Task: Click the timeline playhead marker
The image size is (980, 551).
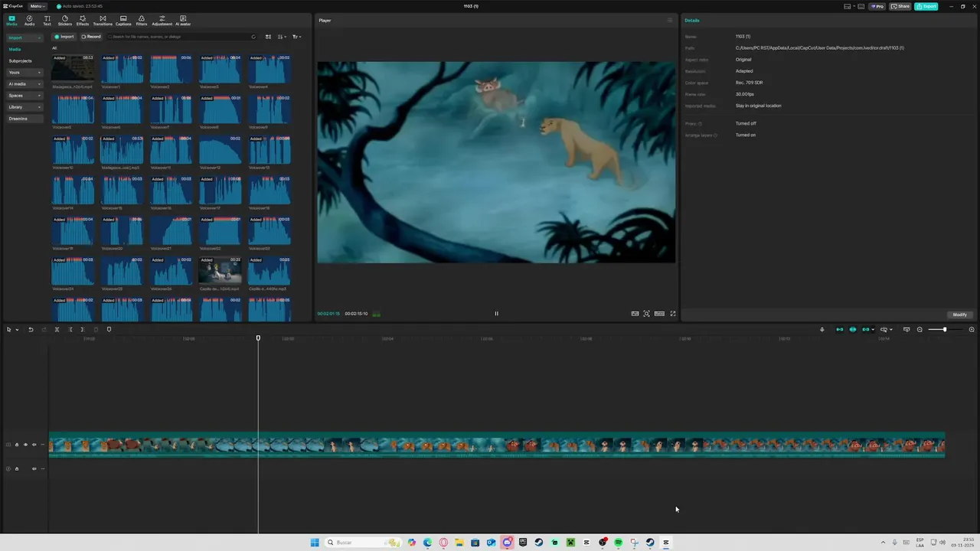Action: 258,338
